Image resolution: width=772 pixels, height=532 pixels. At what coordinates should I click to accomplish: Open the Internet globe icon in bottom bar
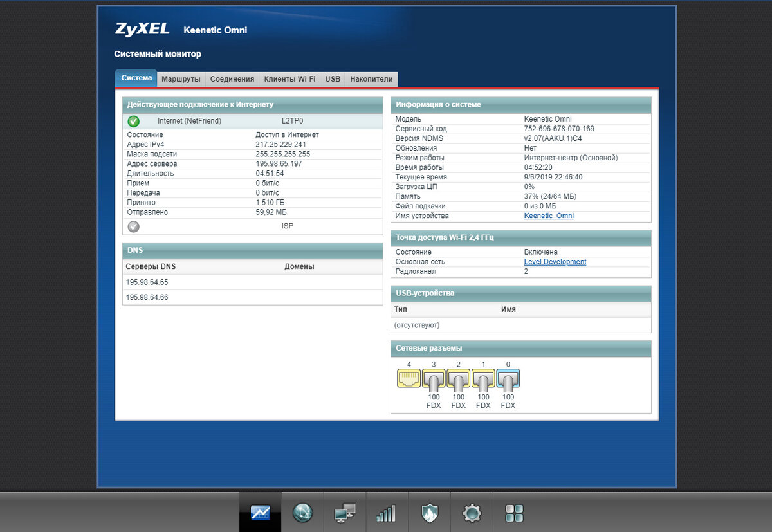302,513
